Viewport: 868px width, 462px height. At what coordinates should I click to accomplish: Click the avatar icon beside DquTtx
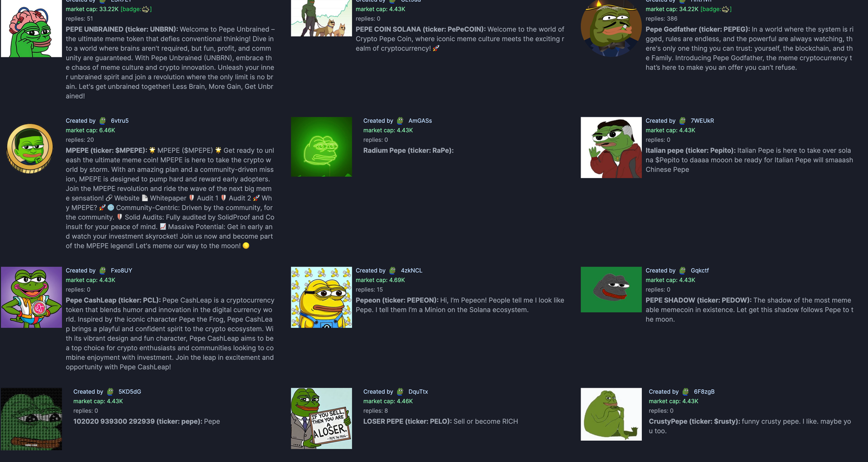tap(400, 391)
